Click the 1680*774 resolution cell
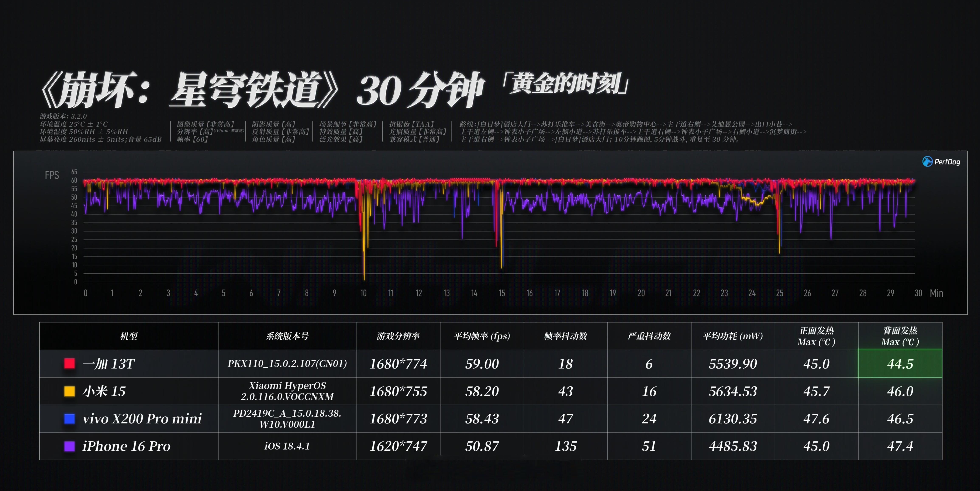The image size is (980, 491). (398, 364)
